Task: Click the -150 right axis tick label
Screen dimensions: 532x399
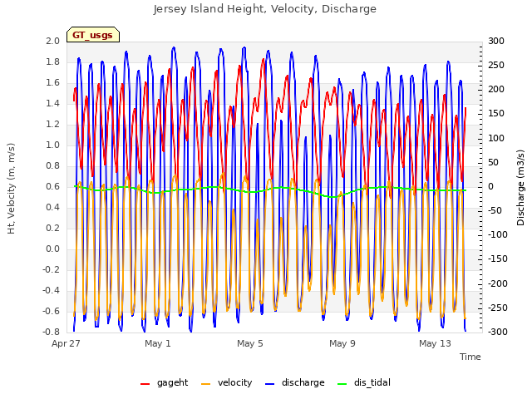Action: click(x=498, y=259)
